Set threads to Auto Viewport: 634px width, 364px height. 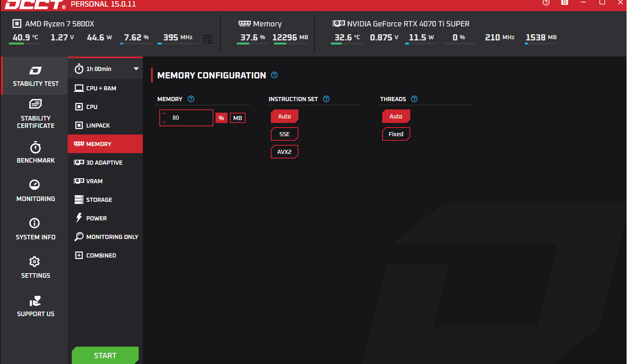pos(396,116)
